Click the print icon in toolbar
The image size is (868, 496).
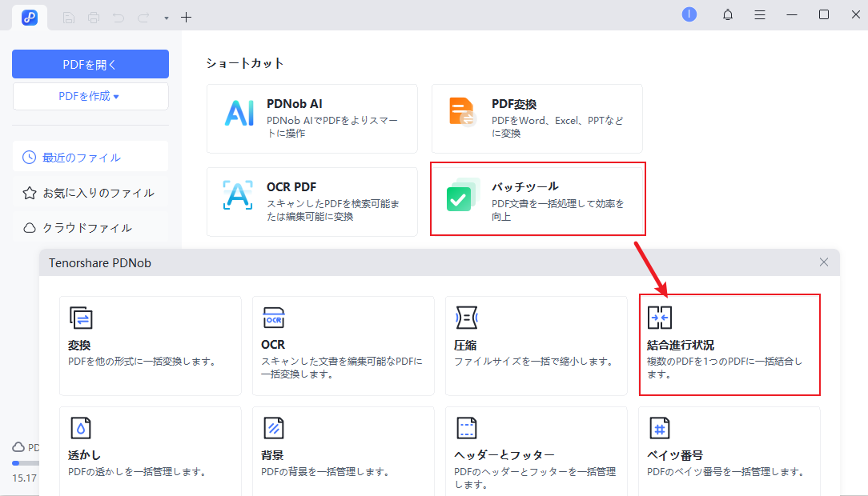pyautogui.click(x=94, y=18)
